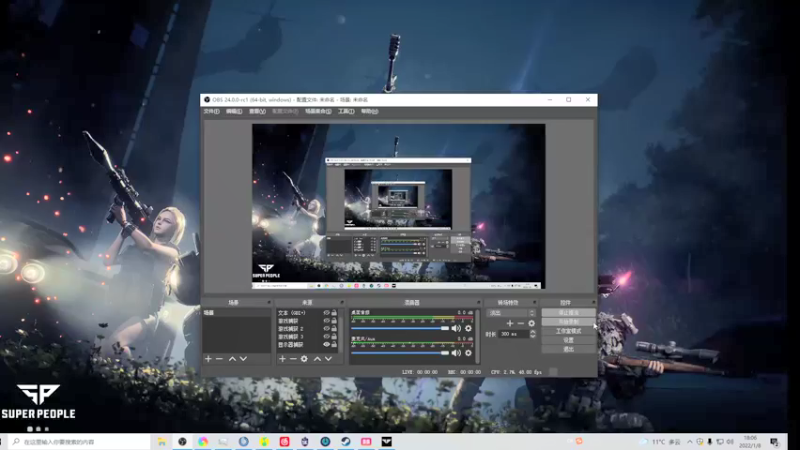Open Steam from the taskbar
This screenshot has width=800, height=450.
point(345,442)
